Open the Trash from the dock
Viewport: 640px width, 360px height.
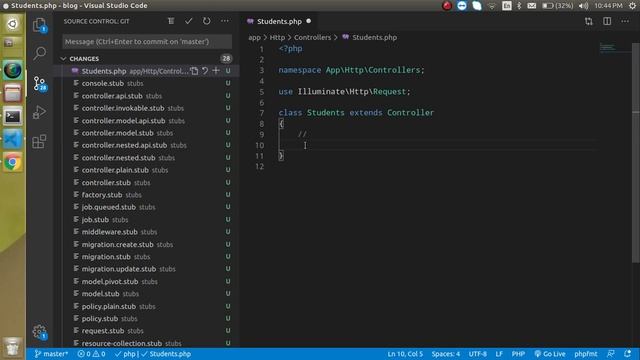point(13,347)
